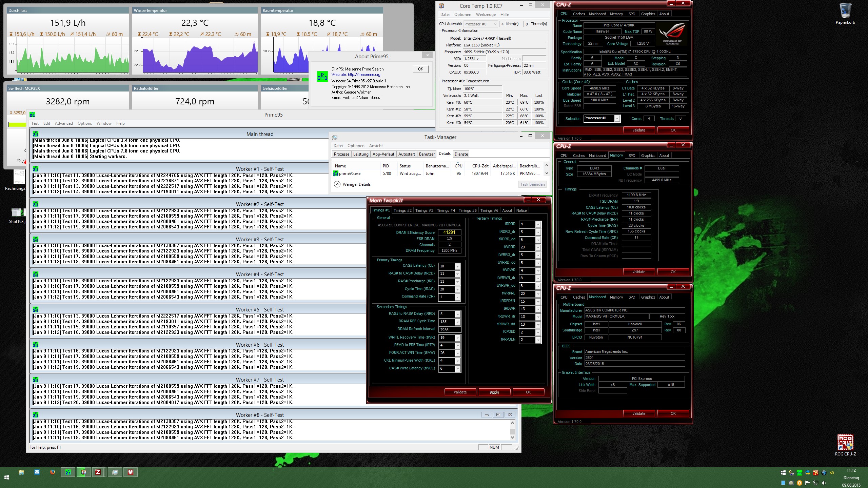
Task: Click the volume speaker tray icon
Action: tap(824, 483)
